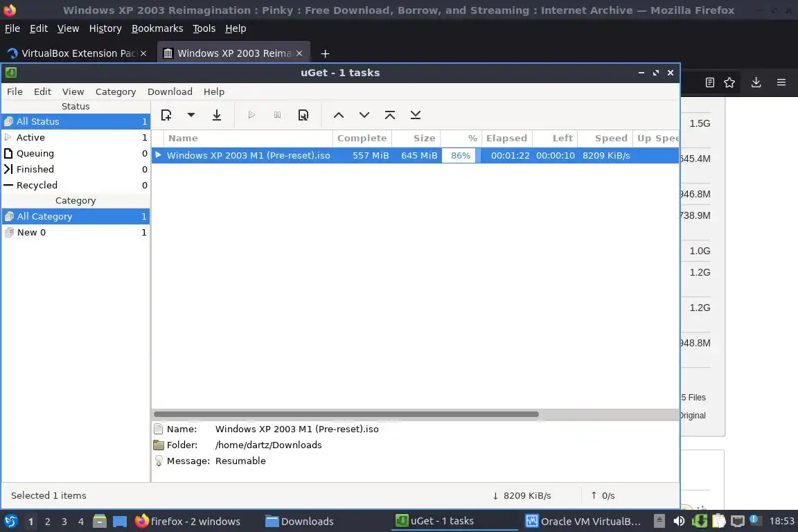Open uGet Download menu
The width and height of the screenshot is (798, 532).
pos(170,91)
